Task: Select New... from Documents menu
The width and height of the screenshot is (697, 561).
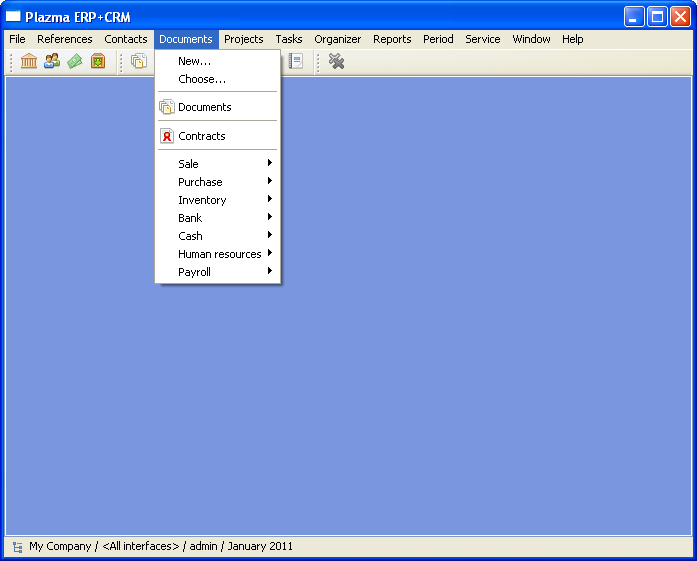Action: [x=194, y=61]
